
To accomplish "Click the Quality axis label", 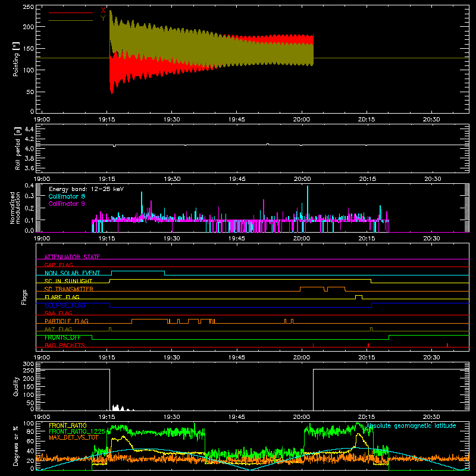I will (x=16, y=386).
